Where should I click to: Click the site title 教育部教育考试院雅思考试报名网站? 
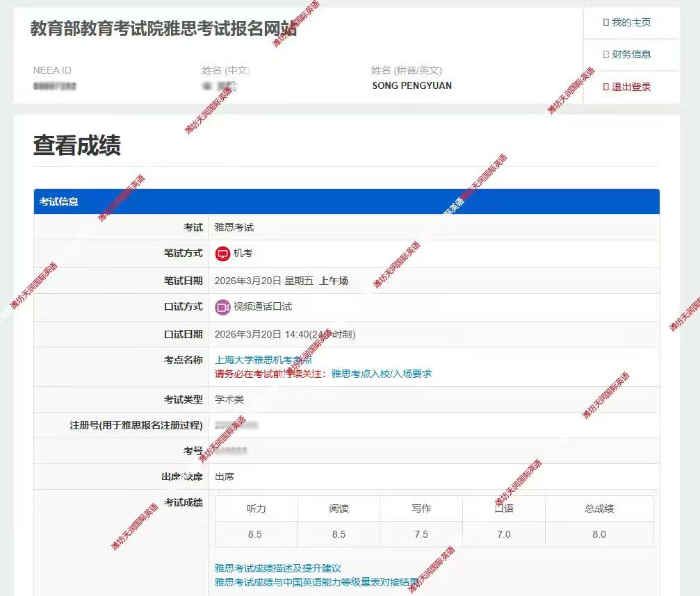click(164, 29)
